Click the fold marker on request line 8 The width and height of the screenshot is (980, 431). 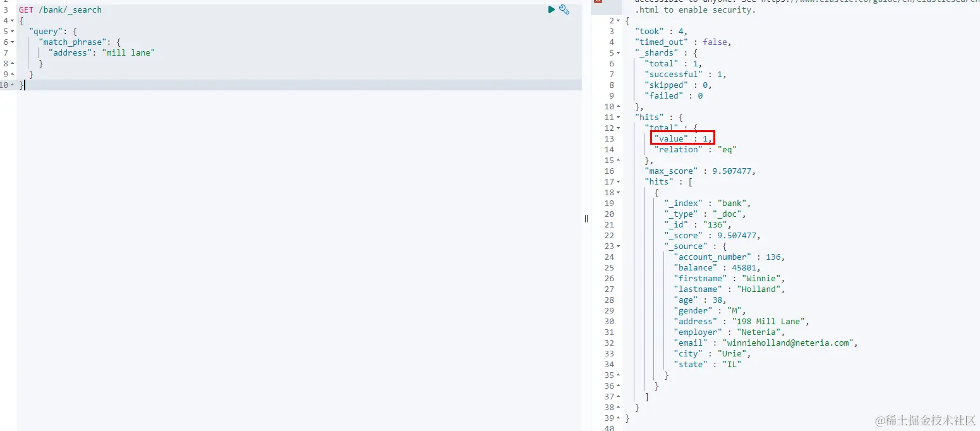pyautogui.click(x=13, y=64)
